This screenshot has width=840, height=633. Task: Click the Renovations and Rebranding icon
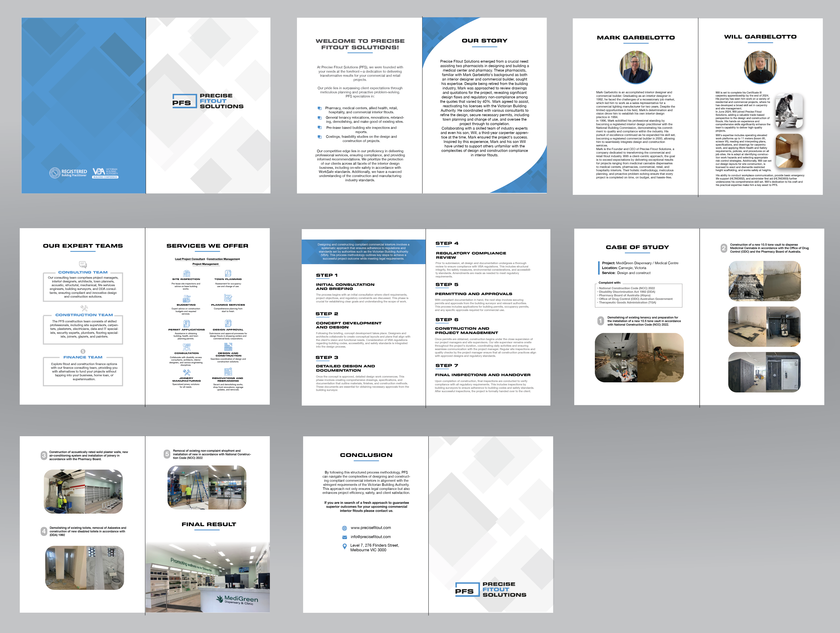pyautogui.click(x=228, y=371)
